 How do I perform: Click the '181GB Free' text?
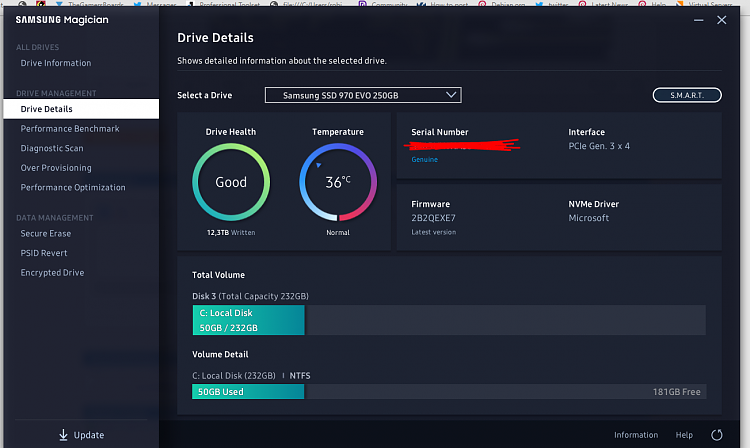676,392
